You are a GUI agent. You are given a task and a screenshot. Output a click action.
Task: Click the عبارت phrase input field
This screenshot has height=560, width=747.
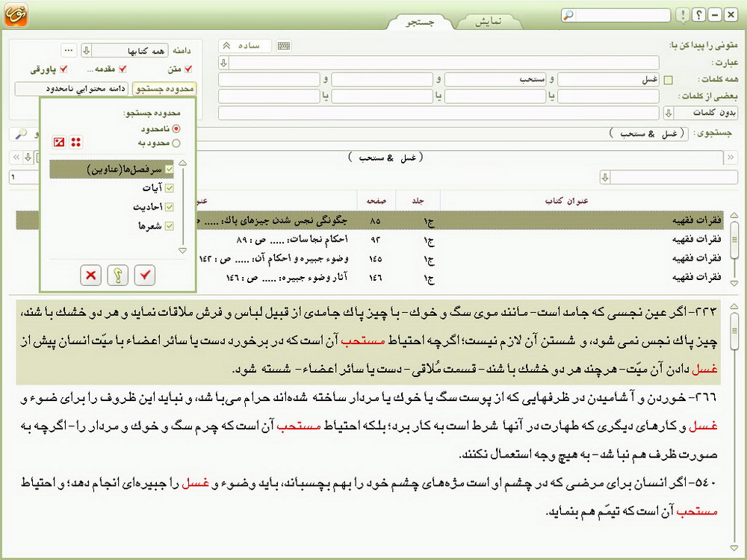[x=444, y=63]
